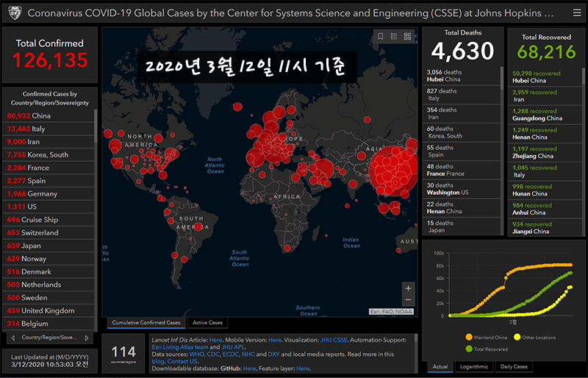Select 12,462 Italy in country list
The image size is (588, 378).
(49, 129)
